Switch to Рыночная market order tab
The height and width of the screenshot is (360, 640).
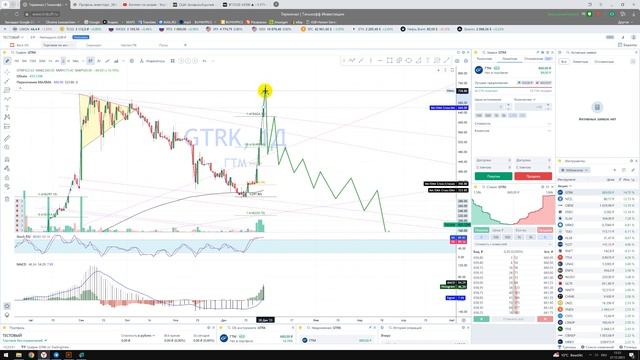pyautogui.click(x=484, y=59)
